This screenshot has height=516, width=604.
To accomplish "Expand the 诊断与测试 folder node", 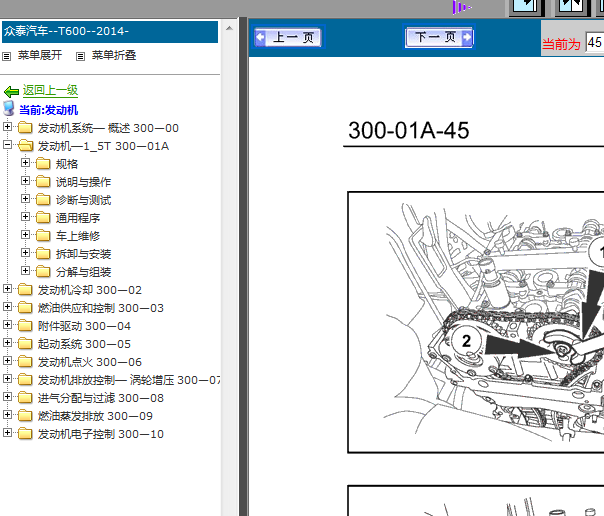I will tap(25, 198).
